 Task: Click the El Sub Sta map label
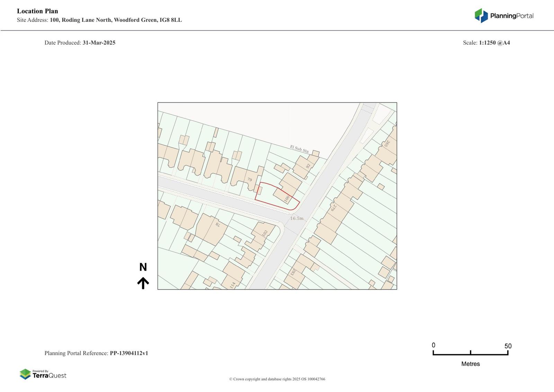pos(299,149)
